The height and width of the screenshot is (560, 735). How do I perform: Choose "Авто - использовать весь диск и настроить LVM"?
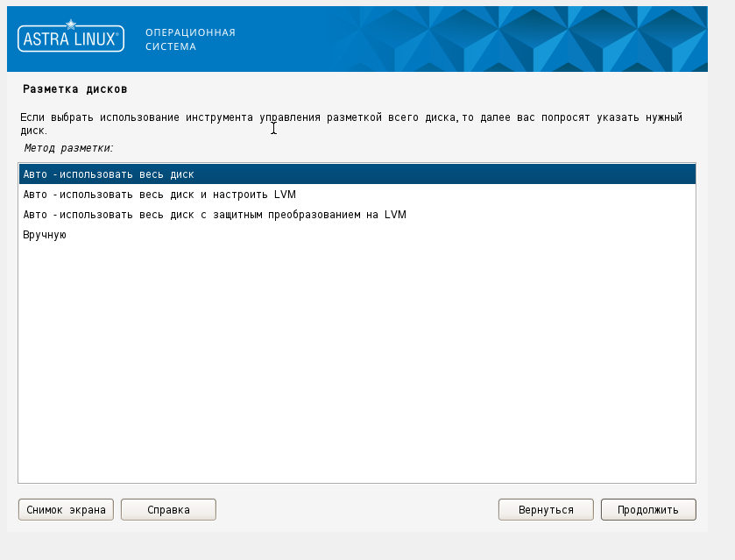(x=357, y=195)
